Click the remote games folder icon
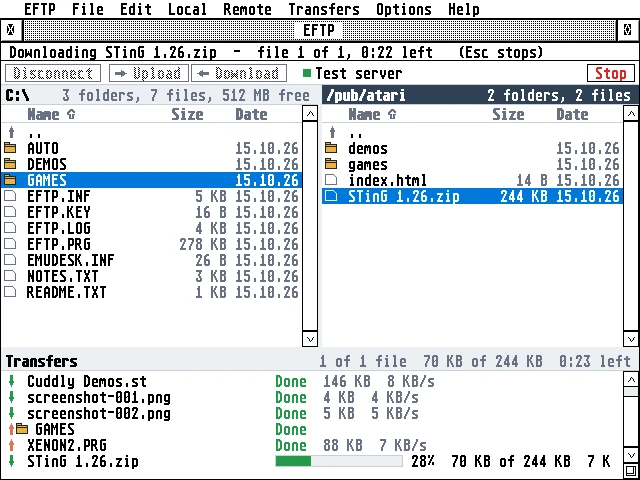The width and height of the screenshot is (640, 480). 331,164
